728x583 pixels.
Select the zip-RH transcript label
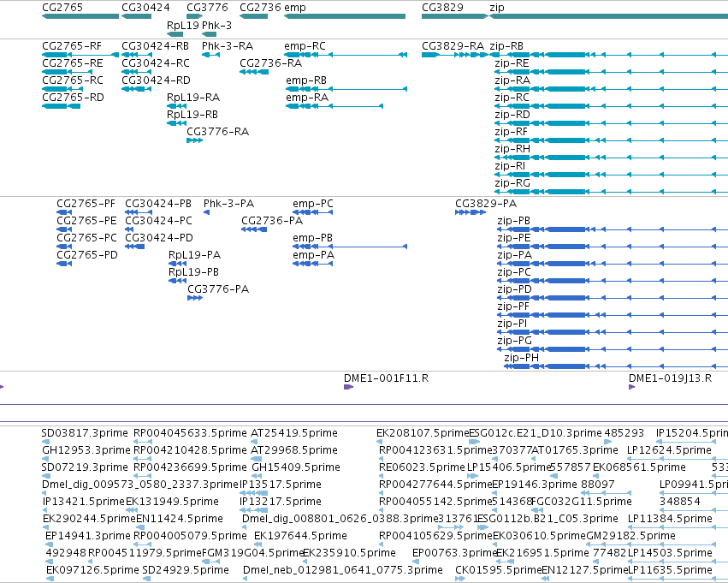click(x=512, y=149)
